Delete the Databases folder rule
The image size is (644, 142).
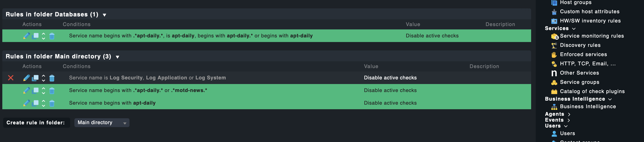tap(52, 36)
